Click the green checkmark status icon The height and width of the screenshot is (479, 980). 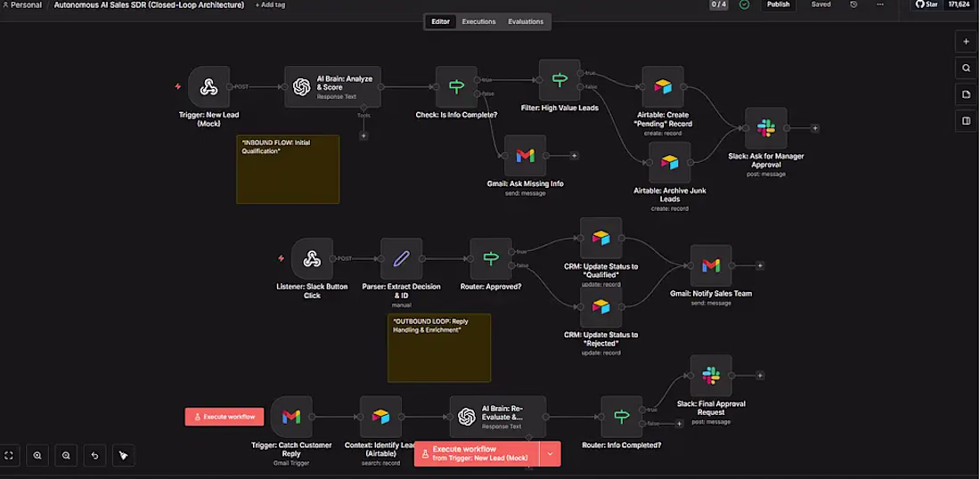tap(744, 4)
